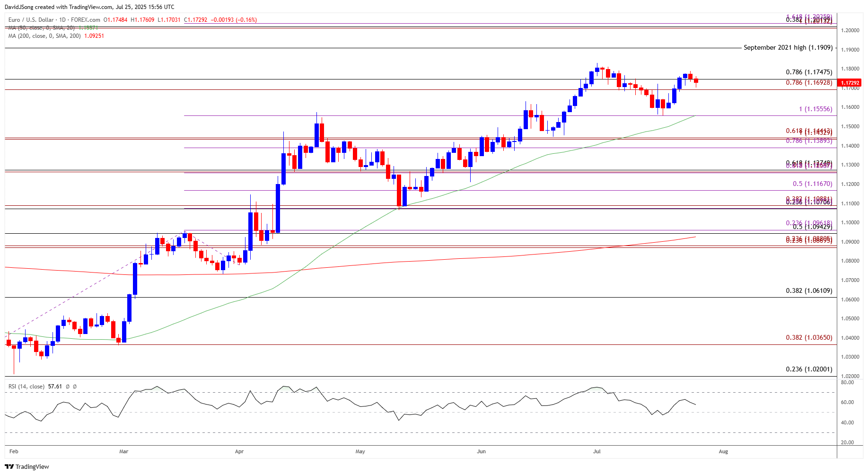Click 1.20000 on the price scale
Image resolution: width=868 pixels, height=475 pixels.
(850, 30)
